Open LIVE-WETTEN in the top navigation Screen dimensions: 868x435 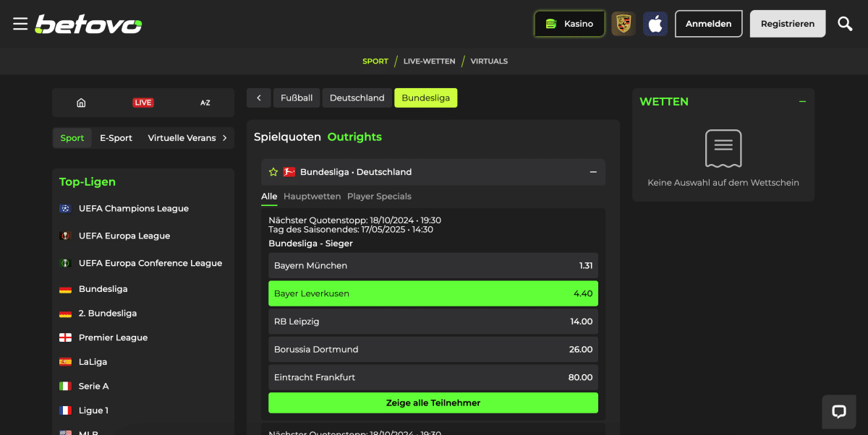coord(430,61)
